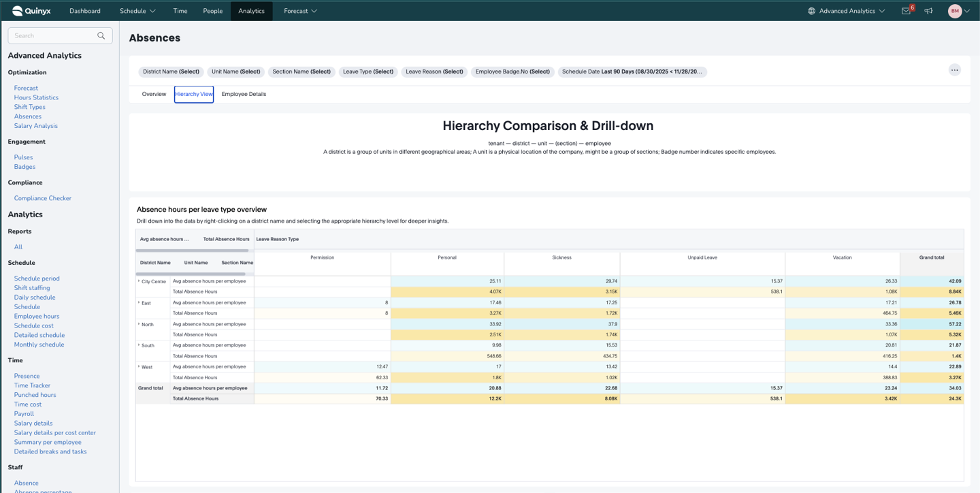Click the globe icon beside Advanced Analytics

pos(811,11)
